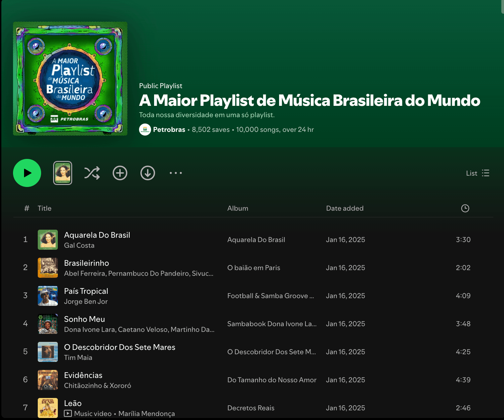The image size is (504, 420).
Task: Open artist Gal Costa
Action: (x=79, y=245)
